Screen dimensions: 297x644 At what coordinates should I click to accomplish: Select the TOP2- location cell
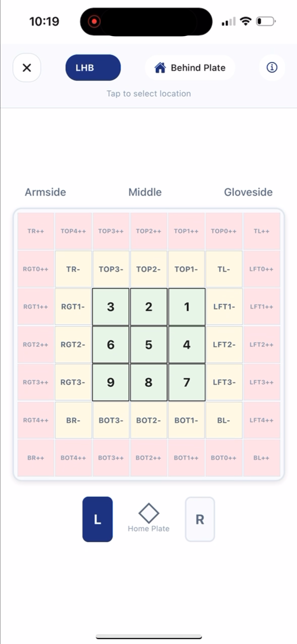[149, 269]
